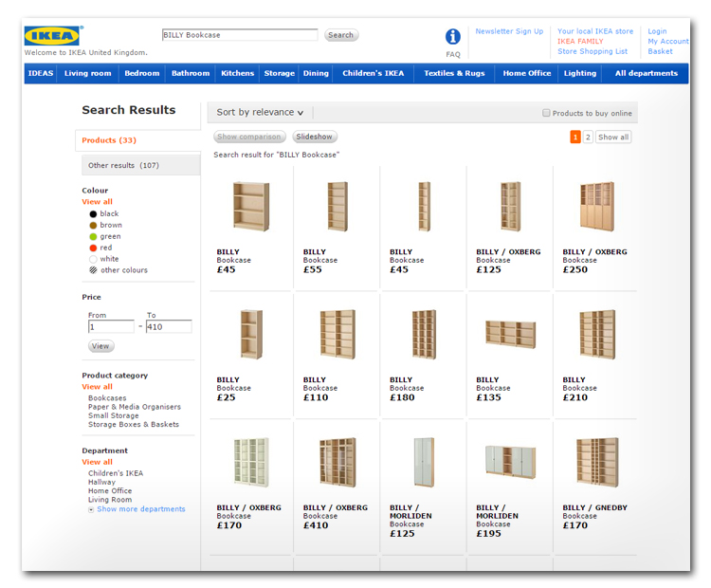Open Textiles & Rugs menu
711x588 pixels.
tap(454, 74)
